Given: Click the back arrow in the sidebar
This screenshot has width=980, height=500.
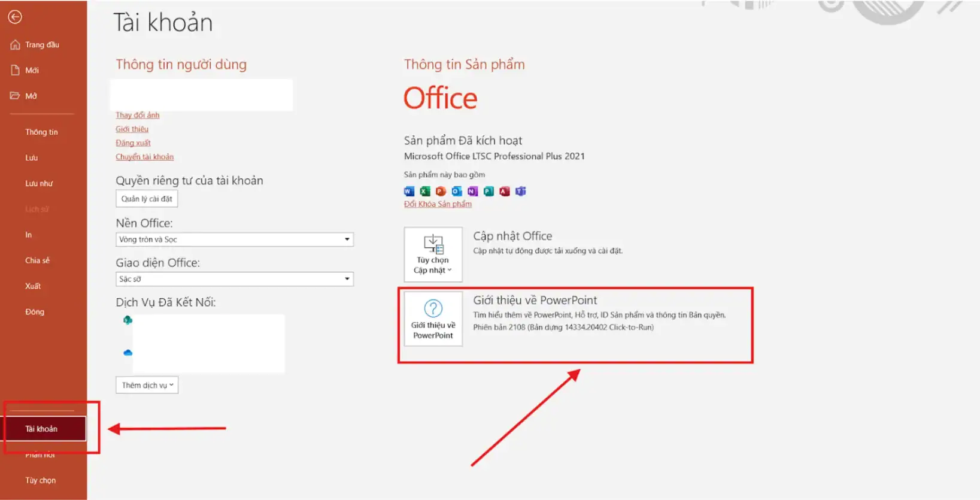Looking at the screenshot, I should coord(15,17).
